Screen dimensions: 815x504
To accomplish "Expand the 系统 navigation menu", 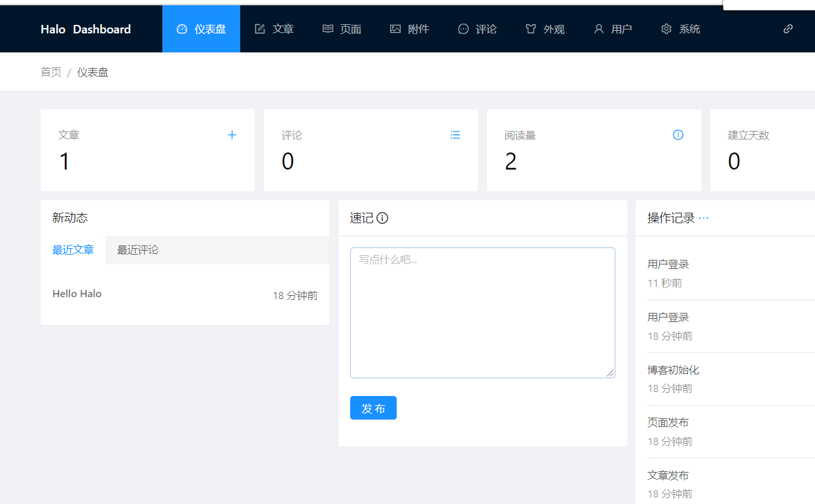I will [681, 29].
